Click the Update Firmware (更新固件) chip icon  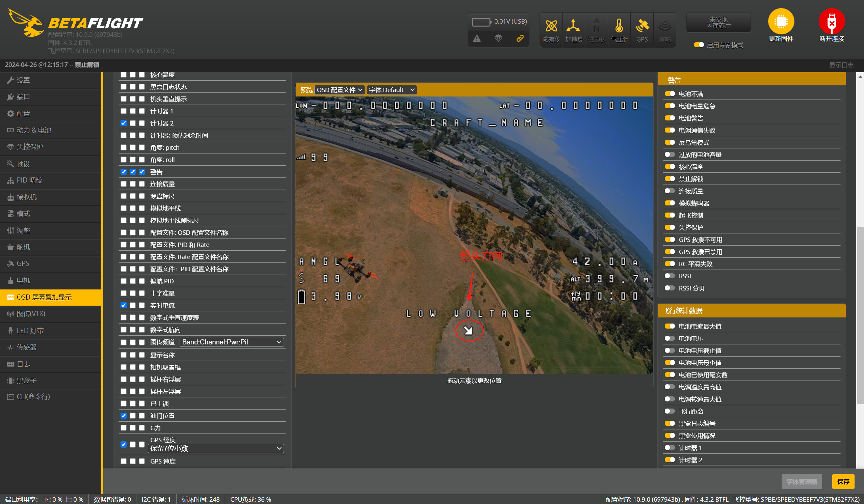(x=781, y=22)
